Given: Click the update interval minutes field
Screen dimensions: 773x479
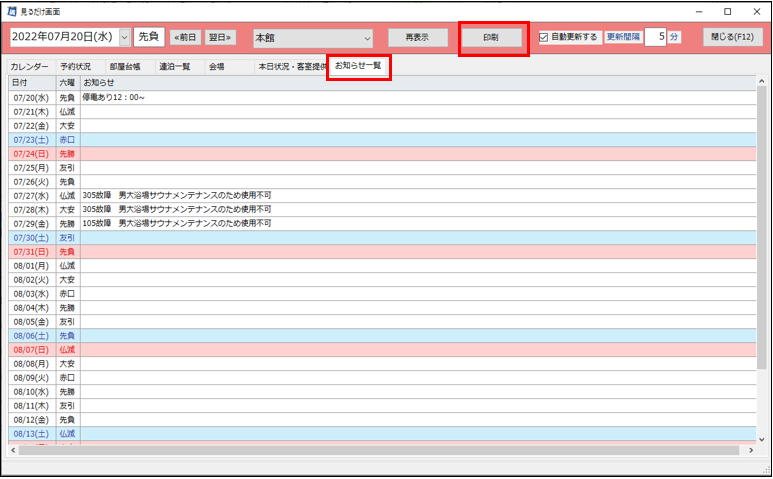Looking at the screenshot, I should point(655,37).
